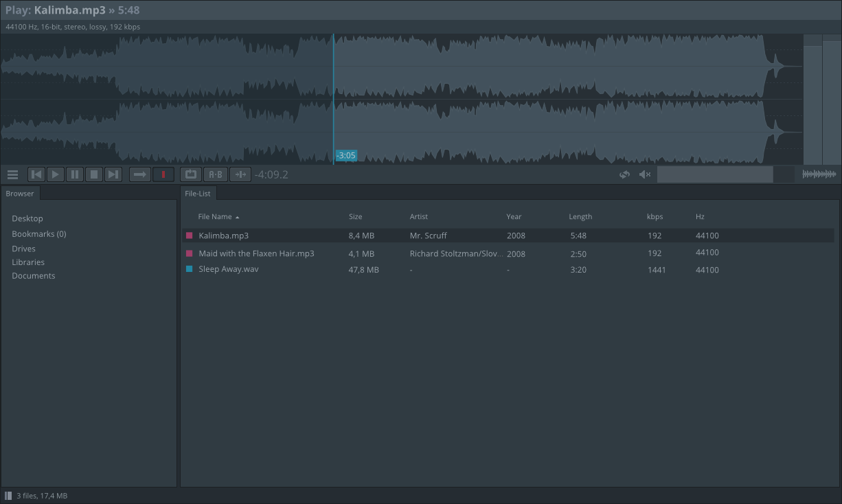
Task: Switch to the File-List tab
Action: coord(198,194)
